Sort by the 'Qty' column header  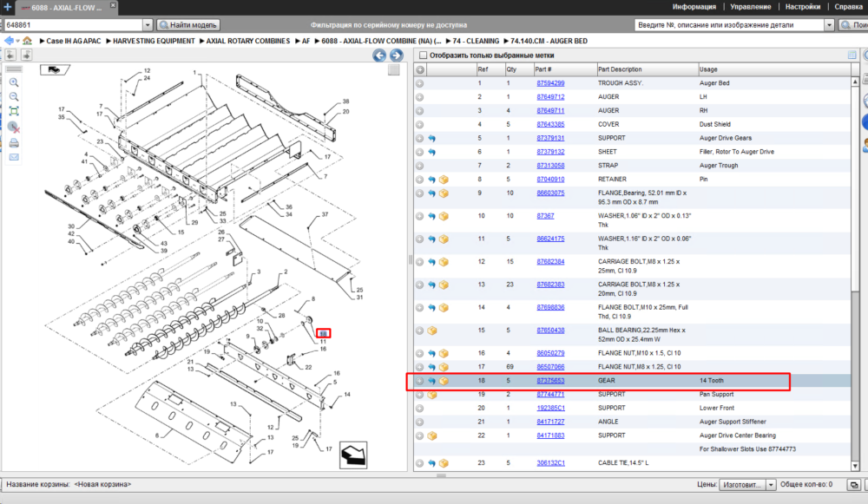tap(519, 69)
